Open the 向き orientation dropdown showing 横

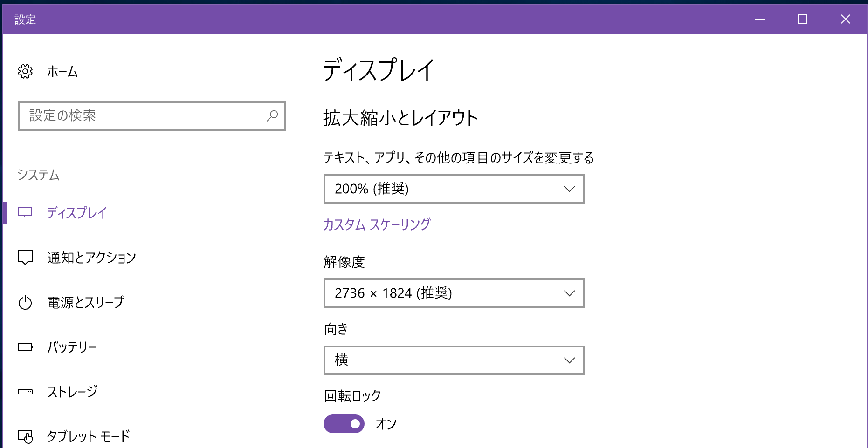pos(454,360)
